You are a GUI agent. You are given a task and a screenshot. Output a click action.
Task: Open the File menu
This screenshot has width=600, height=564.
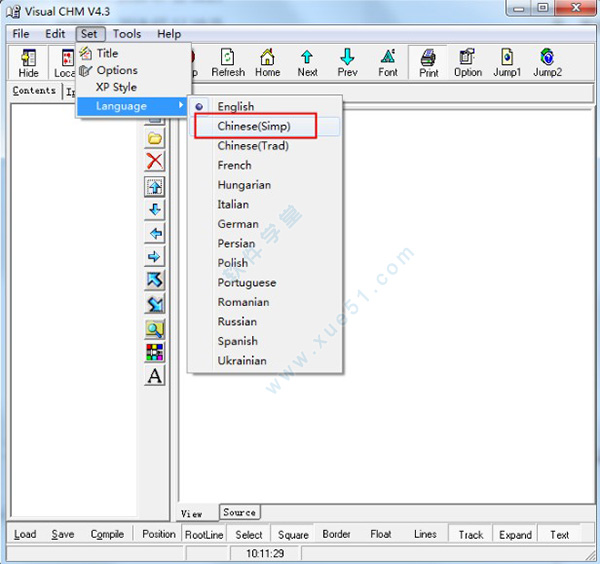pos(21,34)
